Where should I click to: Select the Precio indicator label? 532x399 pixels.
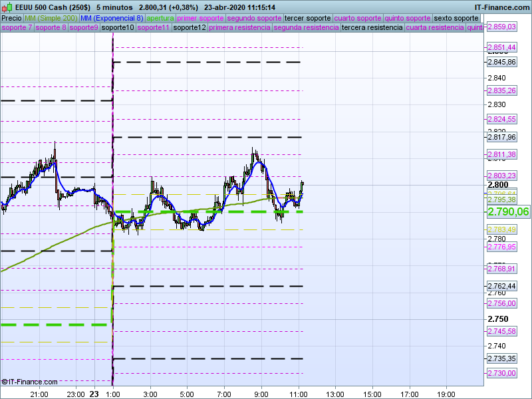11,18
